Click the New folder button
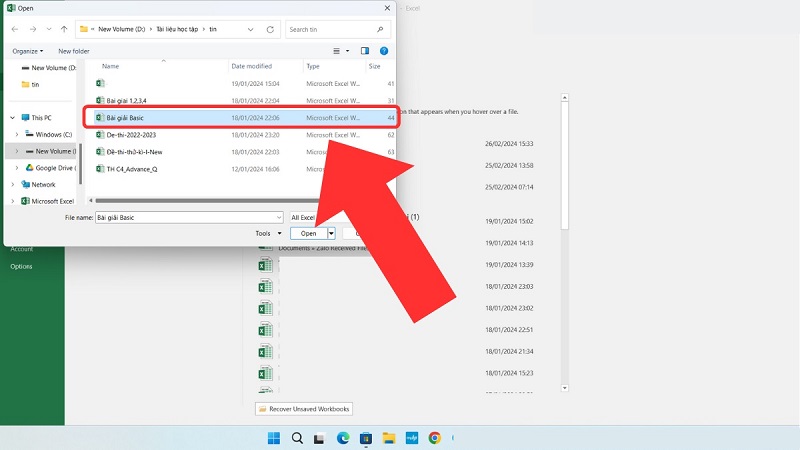The height and width of the screenshot is (450, 800). pyautogui.click(x=73, y=51)
